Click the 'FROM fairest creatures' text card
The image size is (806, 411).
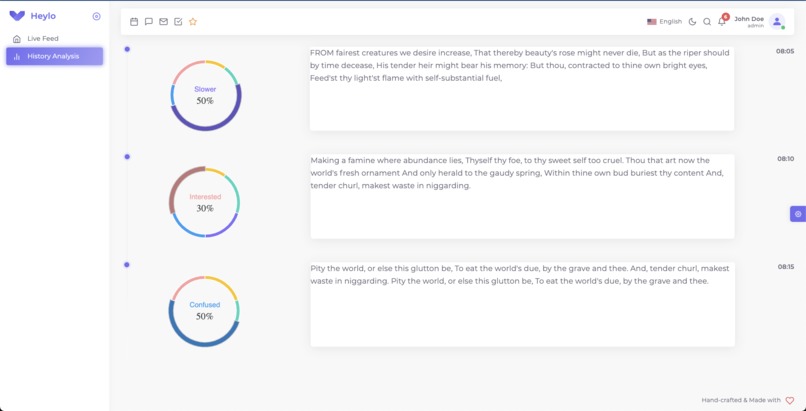pyautogui.click(x=522, y=89)
